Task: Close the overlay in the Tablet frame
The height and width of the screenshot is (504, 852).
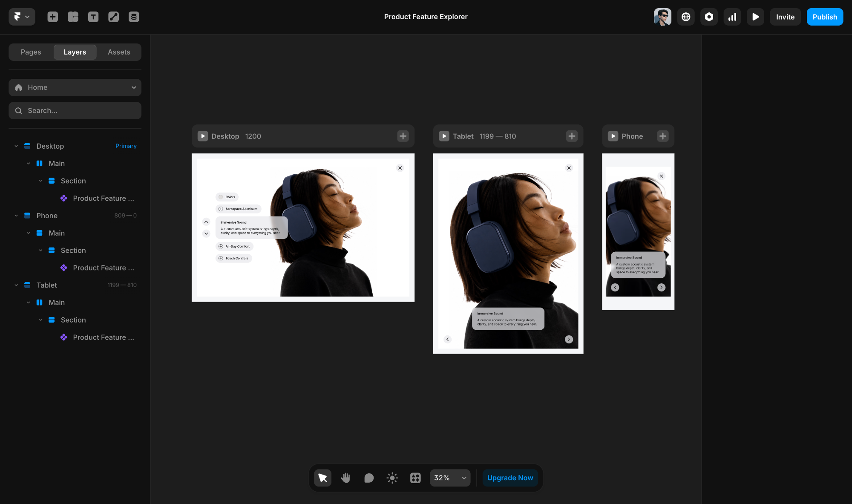Action: 569,168
